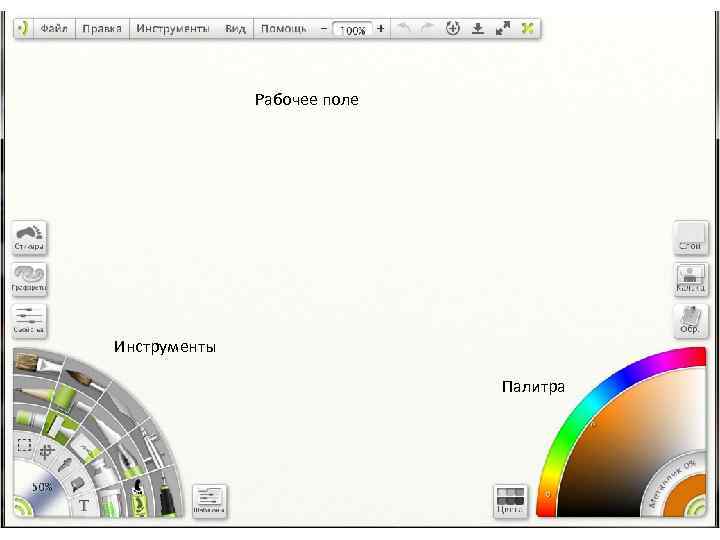Click the 100% zoom value field

pyautogui.click(x=353, y=30)
